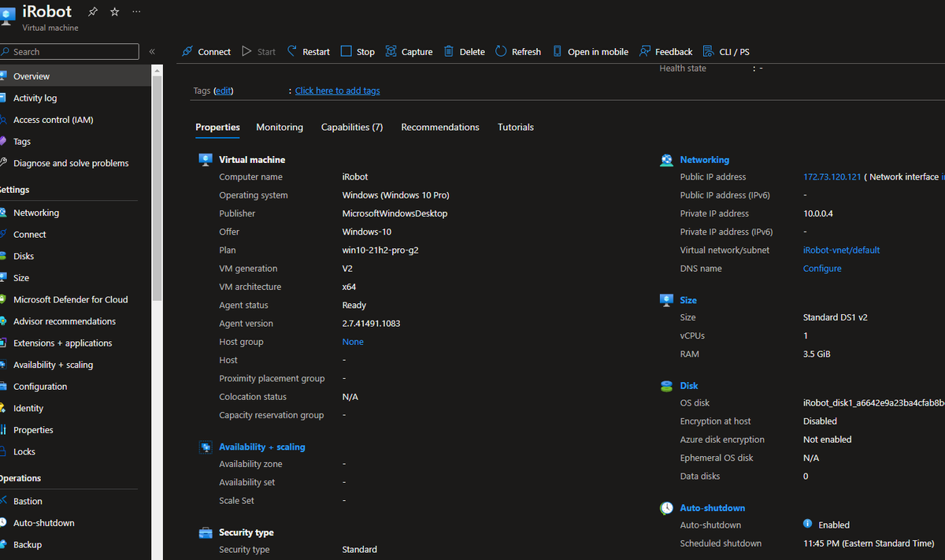945x560 pixels.
Task: Open the Feedback pane
Action: pos(666,52)
